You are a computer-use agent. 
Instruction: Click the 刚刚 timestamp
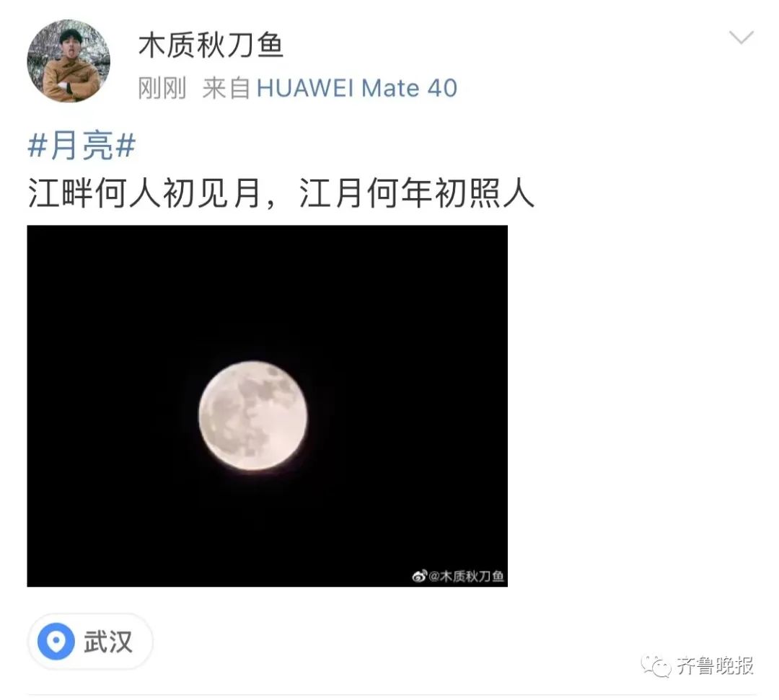point(162,89)
